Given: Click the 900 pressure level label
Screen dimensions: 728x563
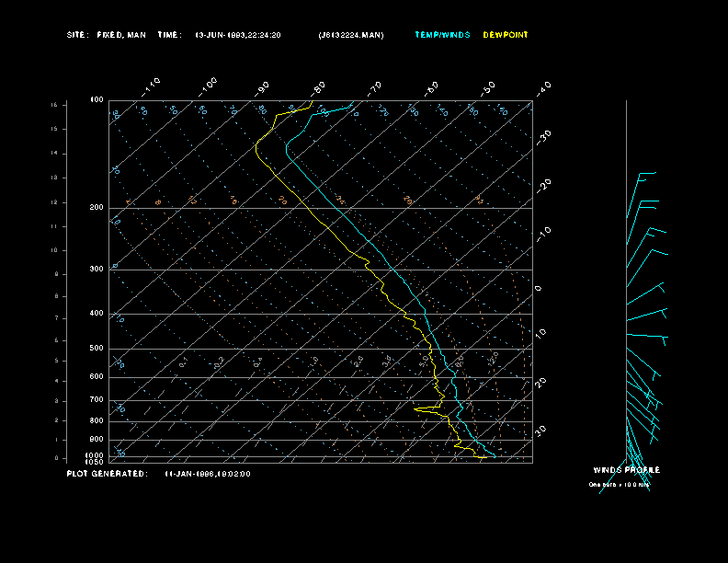Looking at the screenshot, I should [97, 440].
